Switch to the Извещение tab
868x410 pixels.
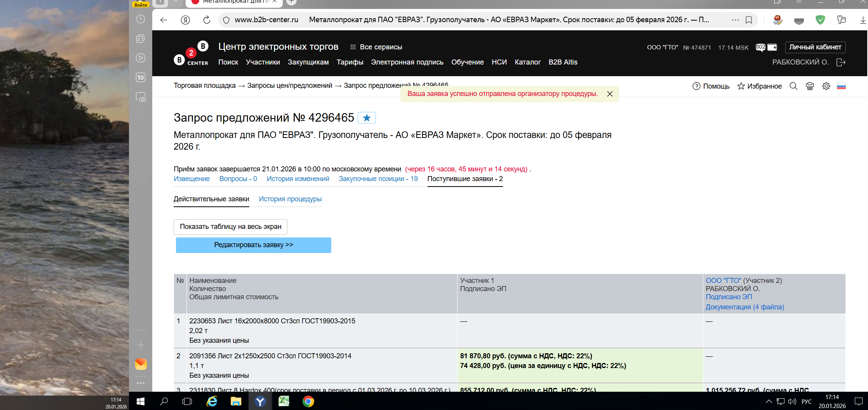coord(191,179)
